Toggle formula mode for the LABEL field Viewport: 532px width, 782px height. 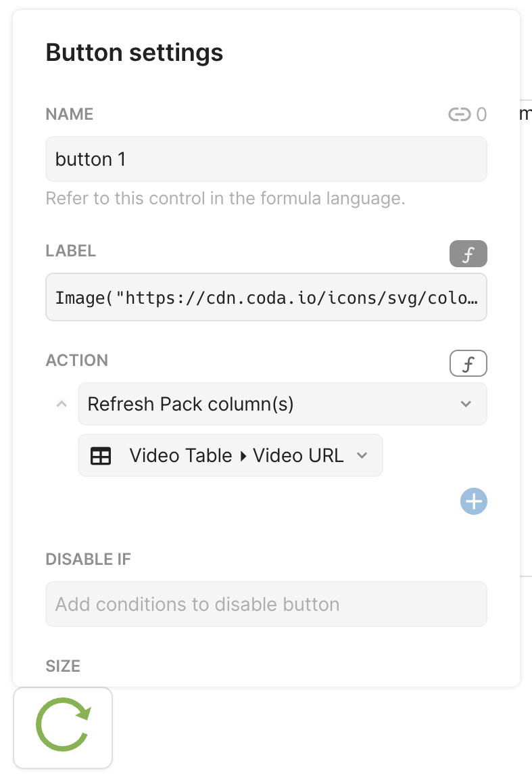468,255
